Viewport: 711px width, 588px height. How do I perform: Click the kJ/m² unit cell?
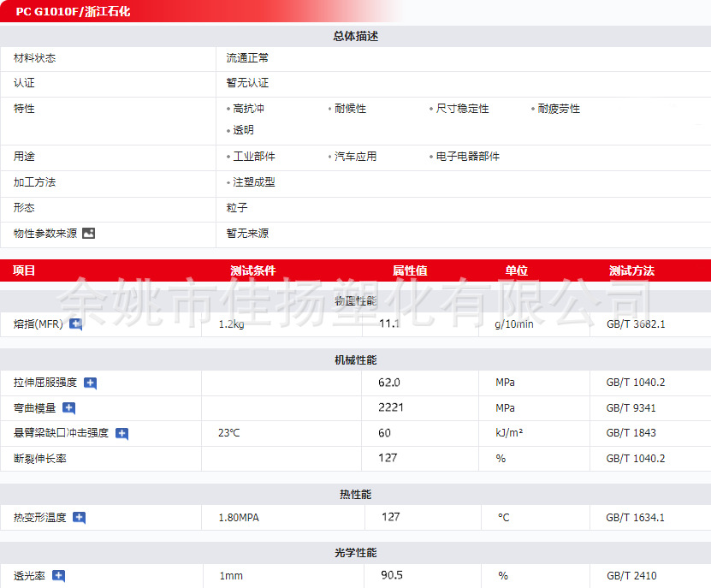click(509, 433)
